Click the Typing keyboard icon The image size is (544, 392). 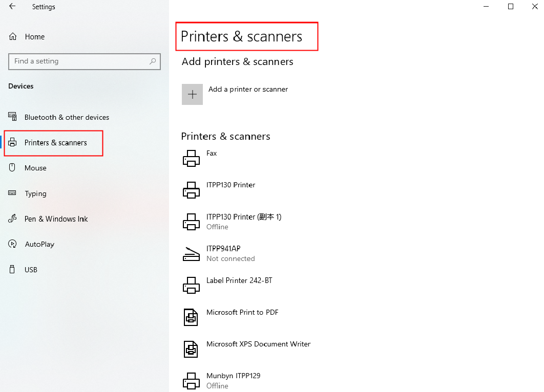12,193
